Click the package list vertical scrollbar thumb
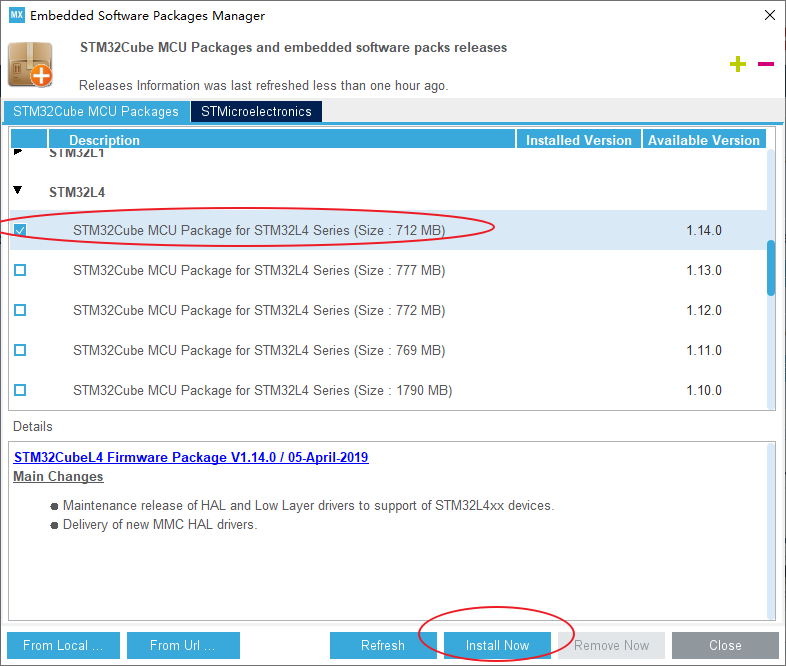This screenshot has height=666, width=786. click(770, 267)
